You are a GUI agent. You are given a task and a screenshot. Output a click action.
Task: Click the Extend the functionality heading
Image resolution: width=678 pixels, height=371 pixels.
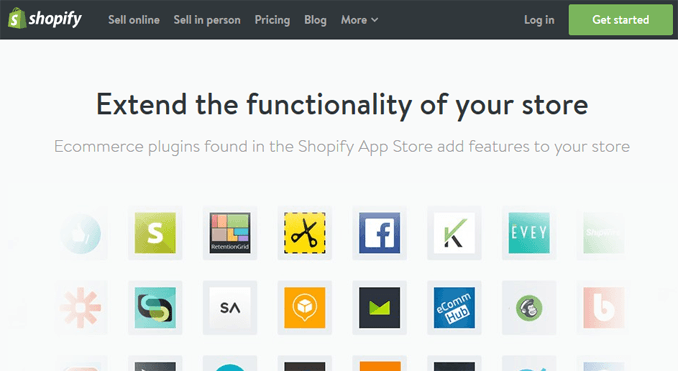(x=342, y=105)
